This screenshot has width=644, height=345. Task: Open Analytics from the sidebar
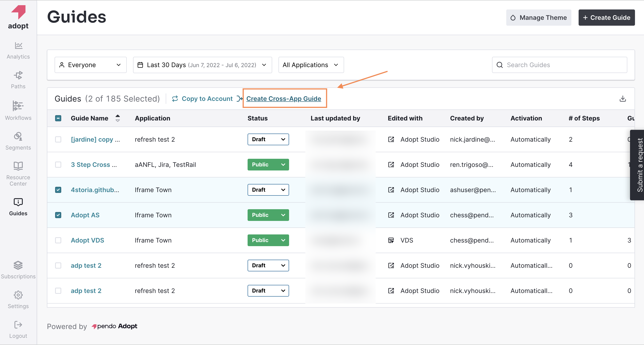[18, 50]
